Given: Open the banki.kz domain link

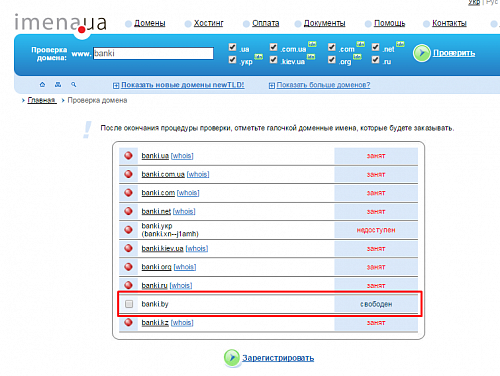Looking at the screenshot, I should [155, 323].
